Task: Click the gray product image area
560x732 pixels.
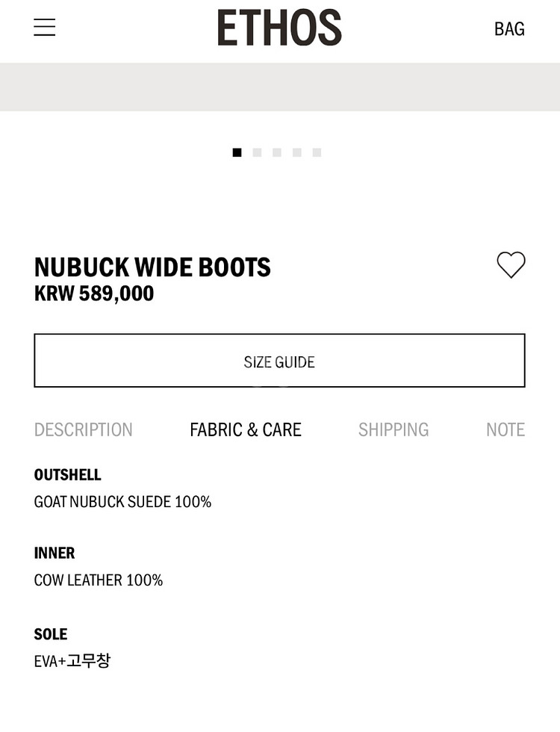Action: pyautogui.click(x=279, y=87)
